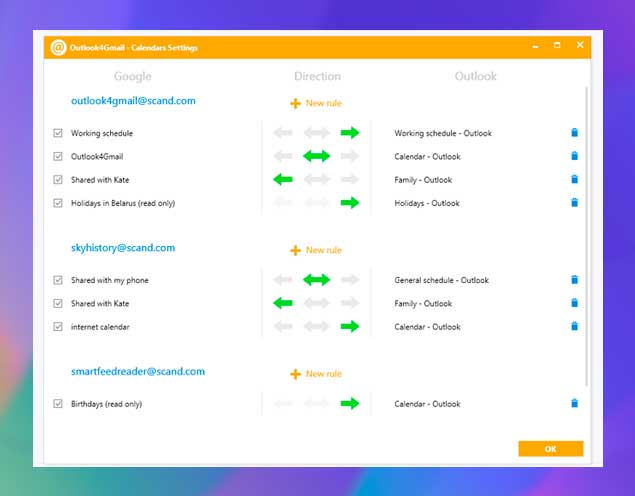The width and height of the screenshot is (635, 496).
Task: Open outlook4gmail@scand.com account link
Action: tap(133, 101)
